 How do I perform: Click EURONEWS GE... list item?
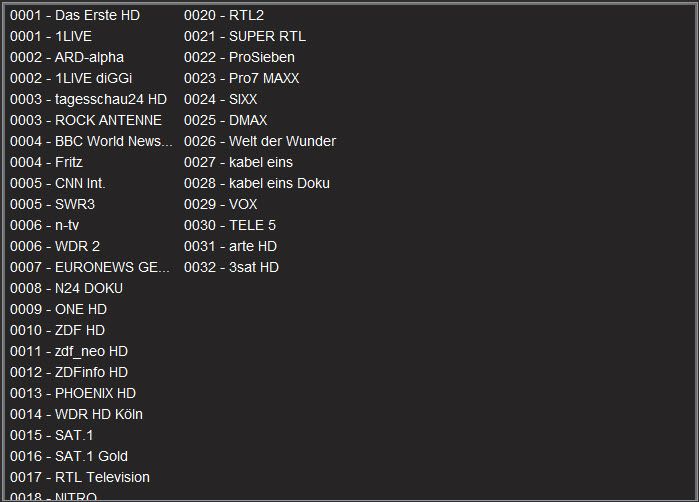[90, 267]
